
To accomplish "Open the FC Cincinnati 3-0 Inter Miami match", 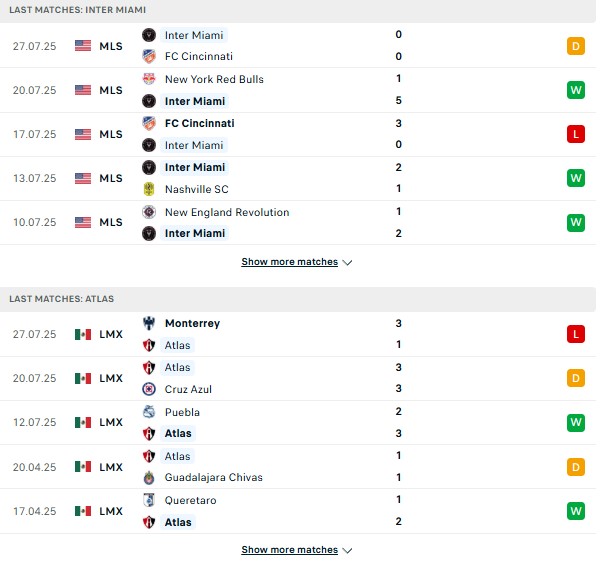I will 298,134.
